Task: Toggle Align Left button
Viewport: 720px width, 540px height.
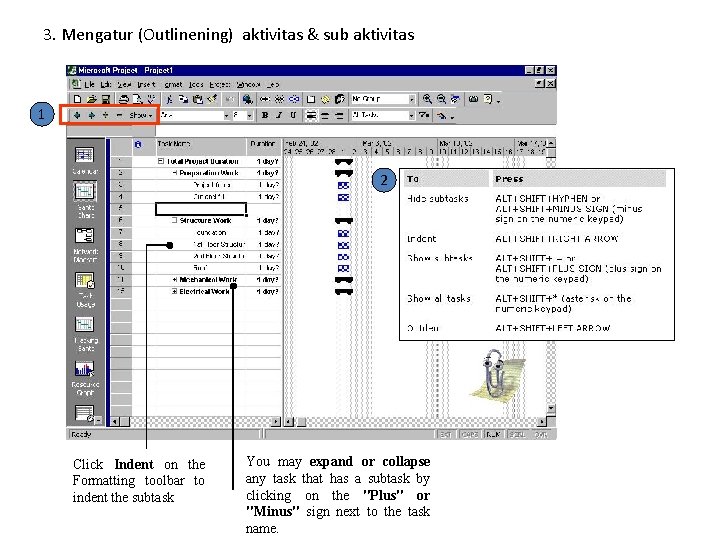Action: (x=311, y=115)
